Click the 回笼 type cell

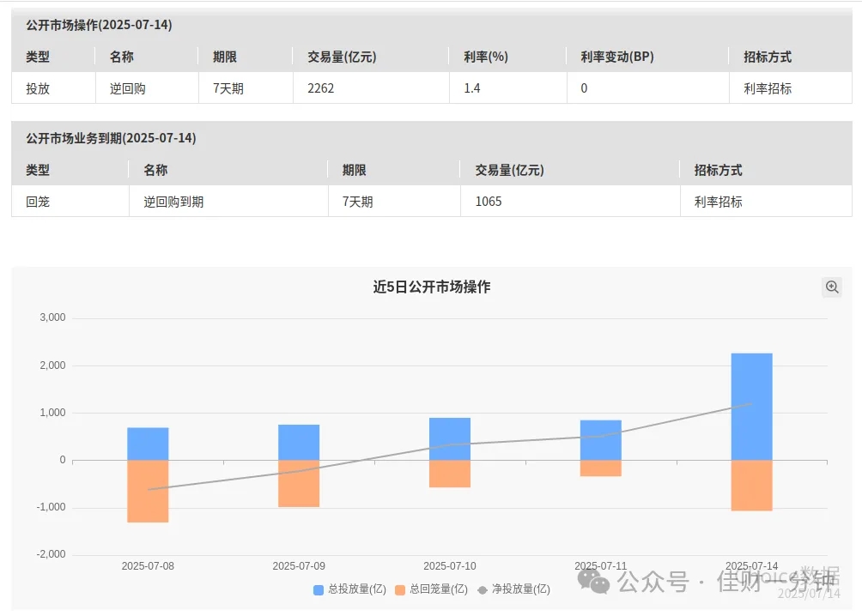[70, 202]
